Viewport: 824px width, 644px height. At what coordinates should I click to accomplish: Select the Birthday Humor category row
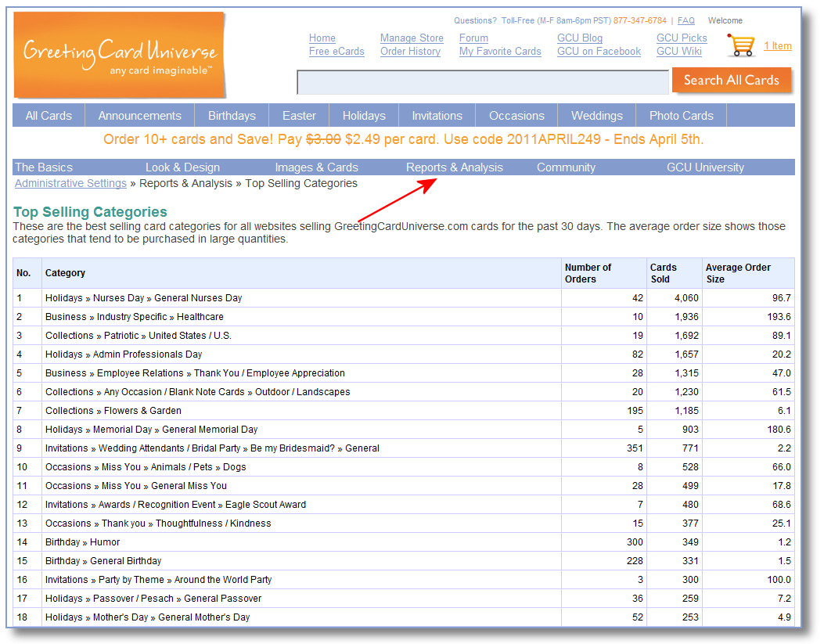coord(404,542)
